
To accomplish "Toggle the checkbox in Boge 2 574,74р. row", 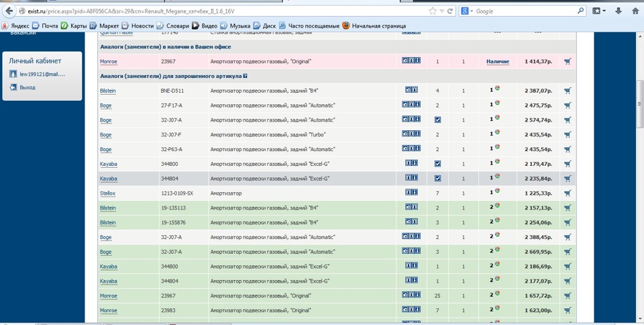I will (x=437, y=120).
